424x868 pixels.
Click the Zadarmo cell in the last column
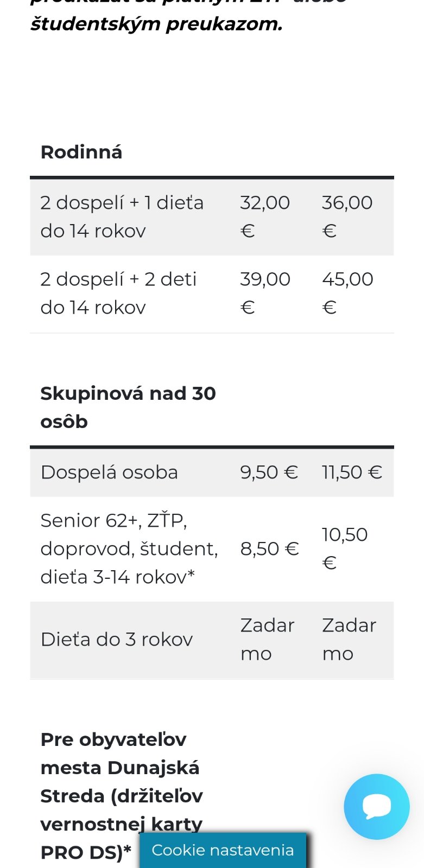pos(349,640)
